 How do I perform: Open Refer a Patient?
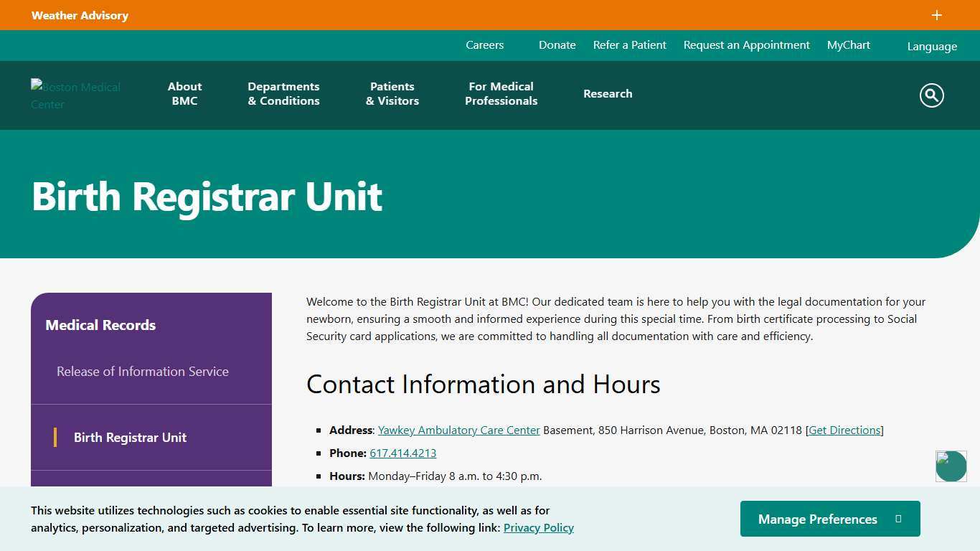click(x=629, y=44)
